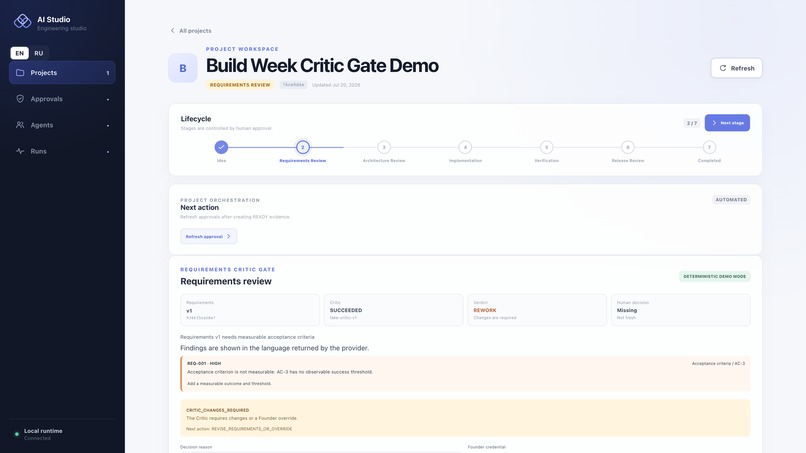Click the 2 / 7 stage counter
The width and height of the screenshot is (806, 453).
pyautogui.click(x=692, y=123)
